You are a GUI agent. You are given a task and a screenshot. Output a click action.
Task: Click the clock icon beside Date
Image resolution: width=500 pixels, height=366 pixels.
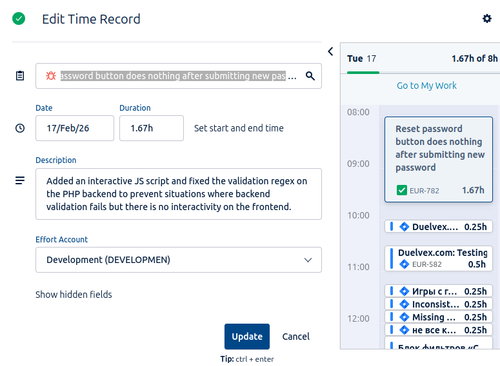20,128
